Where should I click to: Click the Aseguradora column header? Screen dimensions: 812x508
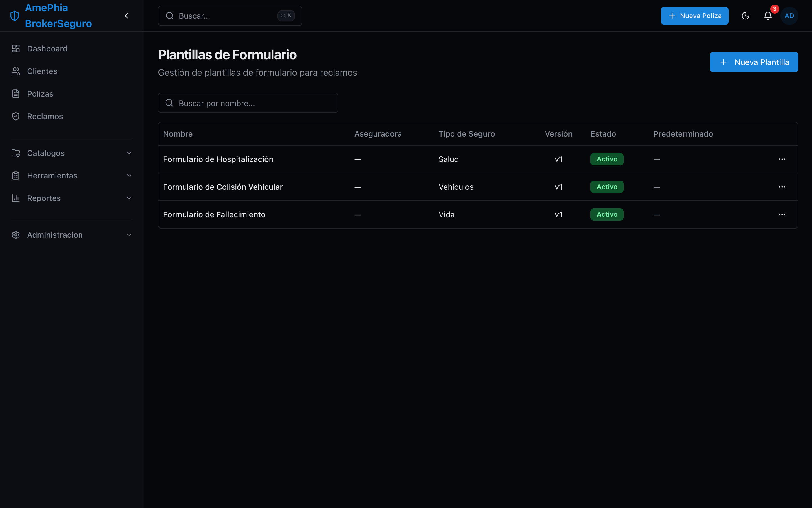point(378,134)
